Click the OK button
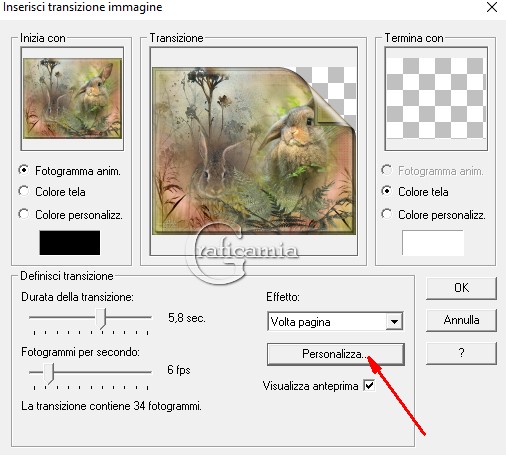This screenshot has height=455, width=506. (x=461, y=288)
